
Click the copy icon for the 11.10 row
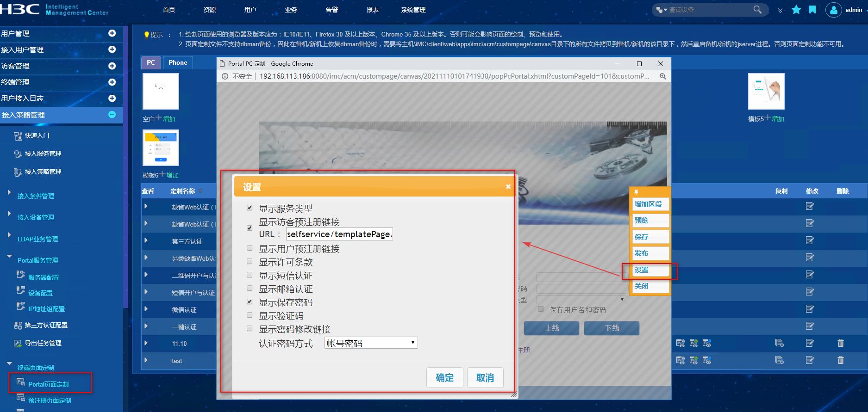780,343
